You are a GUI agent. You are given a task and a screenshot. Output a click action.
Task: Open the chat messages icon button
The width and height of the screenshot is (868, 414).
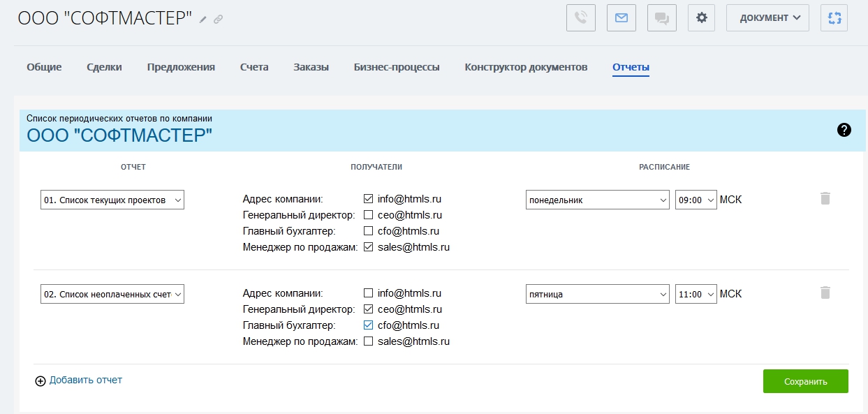[661, 18]
